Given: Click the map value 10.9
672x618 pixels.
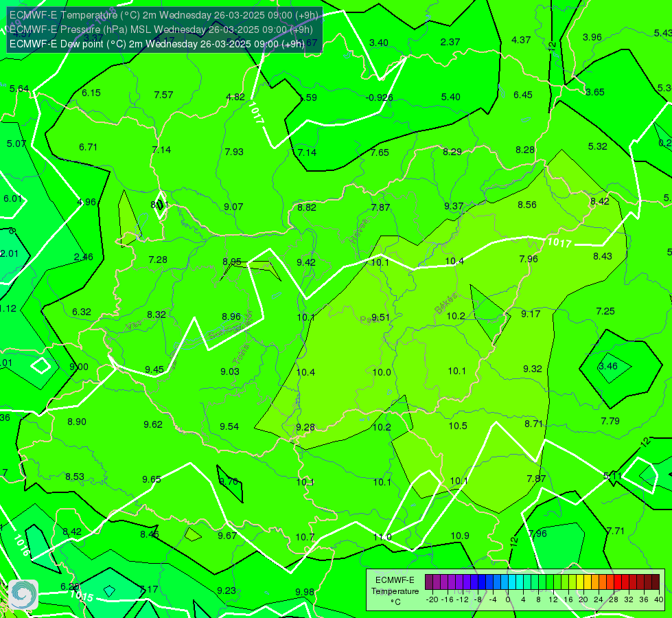Looking at the screenshot, I should [460, 536].
